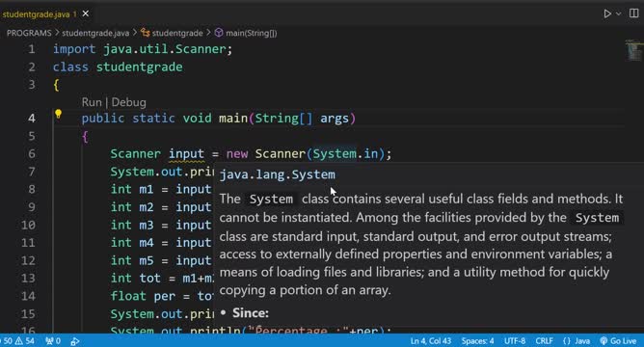Click the Run Java play icon
This screenshot has width=644, height=347.
[607, 13]
